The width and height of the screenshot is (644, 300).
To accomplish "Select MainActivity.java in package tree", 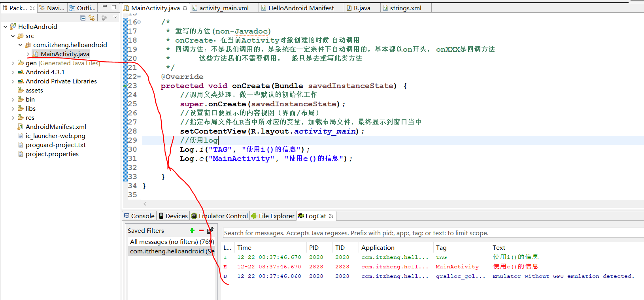I will [x=65, y=54].
